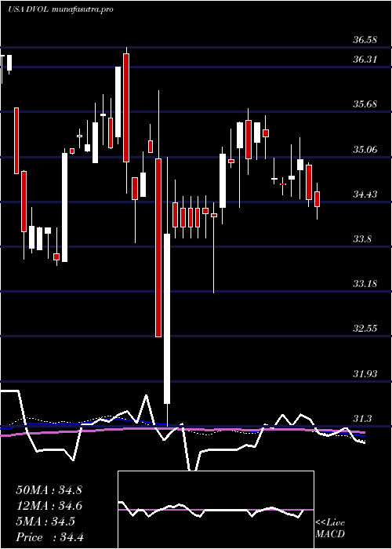Viewport: 392px width, 549px height.
Task: Click the USA DVOL munafasutra.pro title text
Action: (x=60, y=9)
